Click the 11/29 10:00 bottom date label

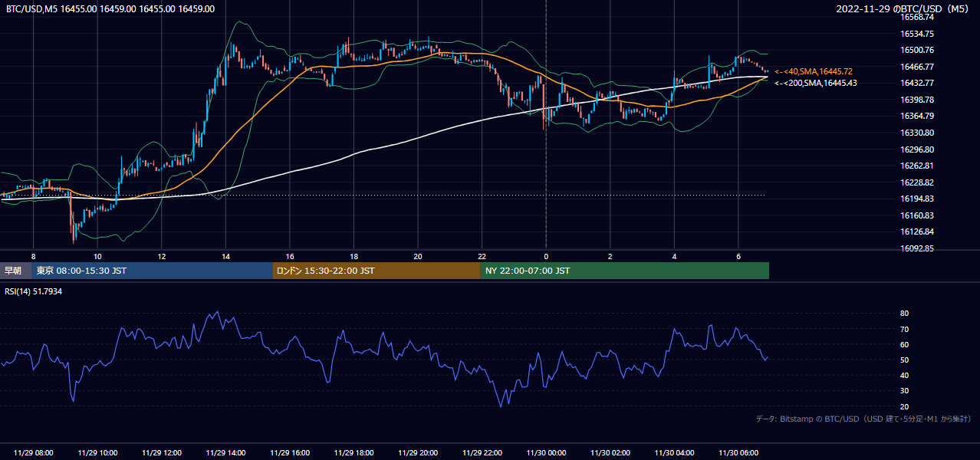(97, 453)
